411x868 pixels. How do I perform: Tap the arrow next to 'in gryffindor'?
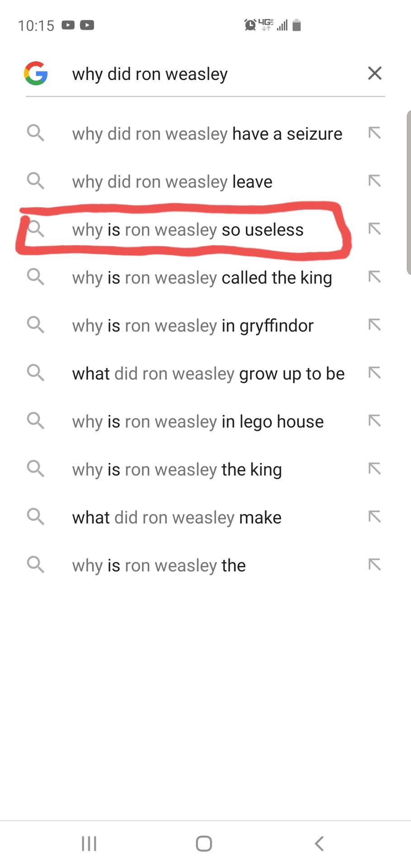pyautogui.click(x=374, y=325)
